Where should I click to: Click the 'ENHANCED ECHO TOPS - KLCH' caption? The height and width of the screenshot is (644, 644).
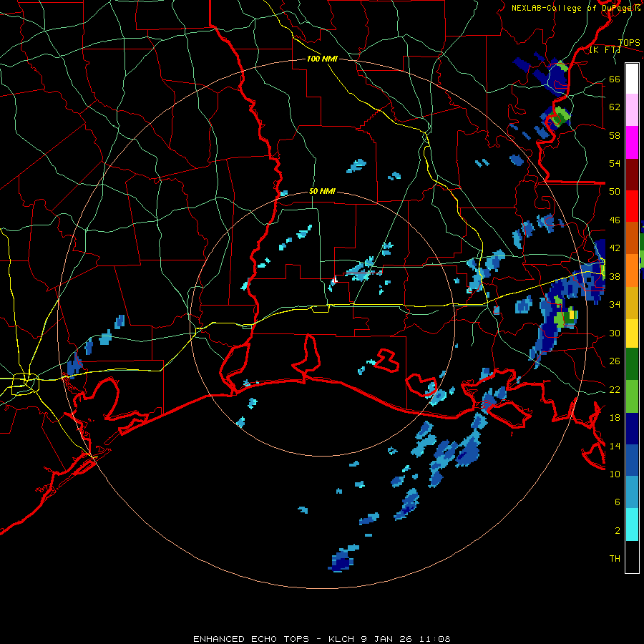tap(273, 639)
